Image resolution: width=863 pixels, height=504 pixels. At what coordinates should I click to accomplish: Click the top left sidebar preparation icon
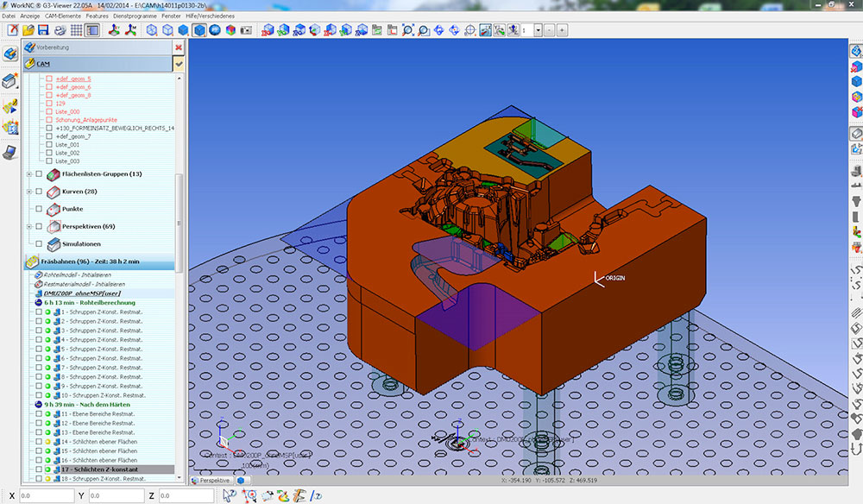tap(9, 54)
